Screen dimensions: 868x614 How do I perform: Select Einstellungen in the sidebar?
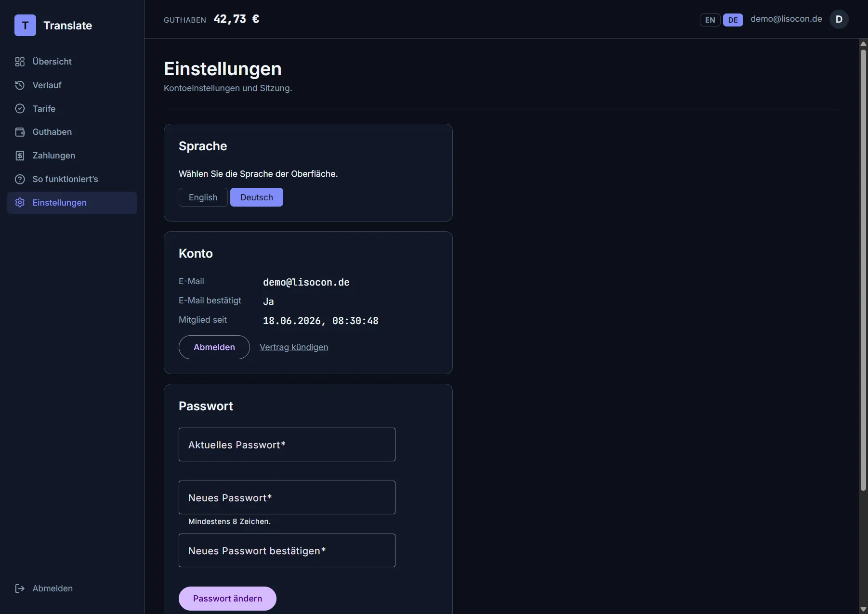[x=72, y=203]
